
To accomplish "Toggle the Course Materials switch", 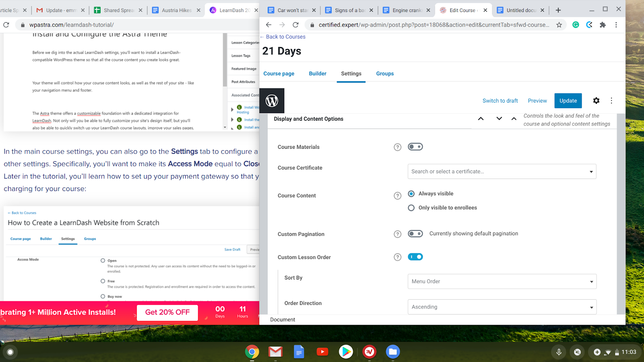I will (x=415, y=147).
